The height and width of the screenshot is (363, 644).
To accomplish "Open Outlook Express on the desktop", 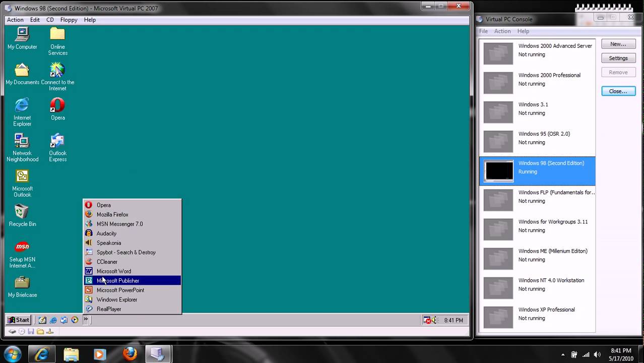I will (x=57, y=143).
